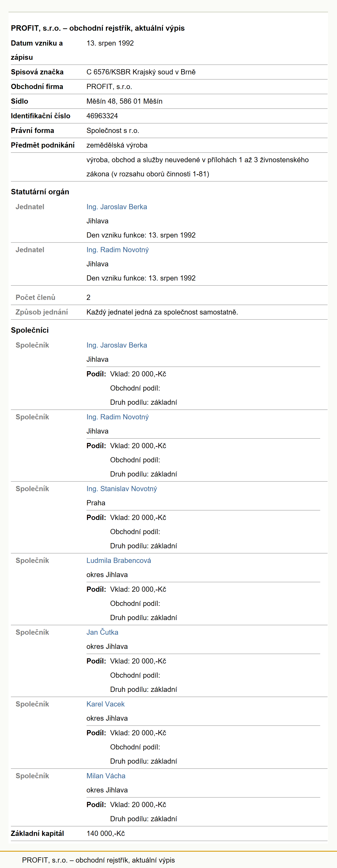
Task: Open Ing. Jaroslav Berka společník link
Action: tap(117, 345)
